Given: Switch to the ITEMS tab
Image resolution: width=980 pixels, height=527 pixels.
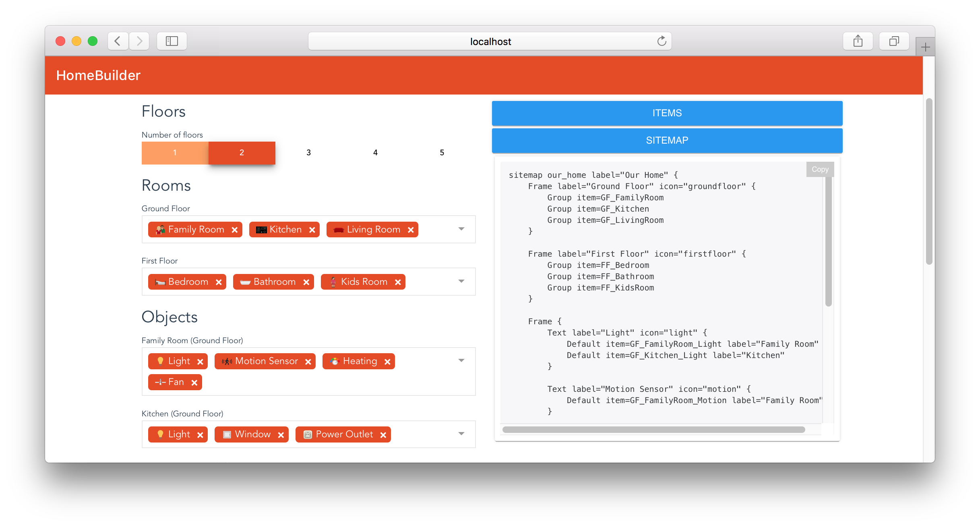Looking at the screenshot, I should click(x=667, y=113).
